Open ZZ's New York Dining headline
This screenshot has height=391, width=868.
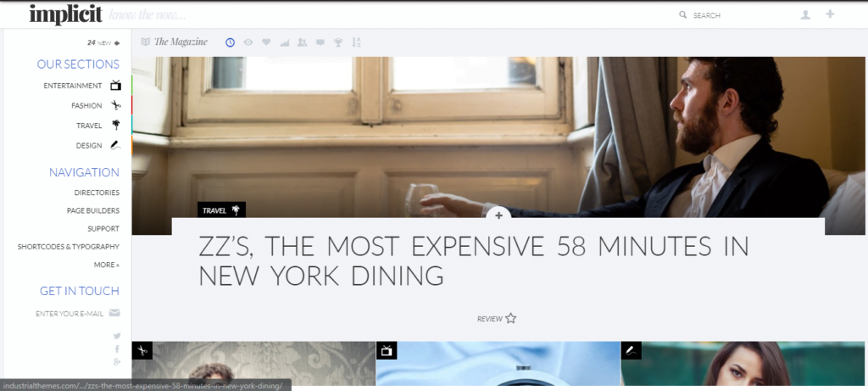click(x=474, y=261)
